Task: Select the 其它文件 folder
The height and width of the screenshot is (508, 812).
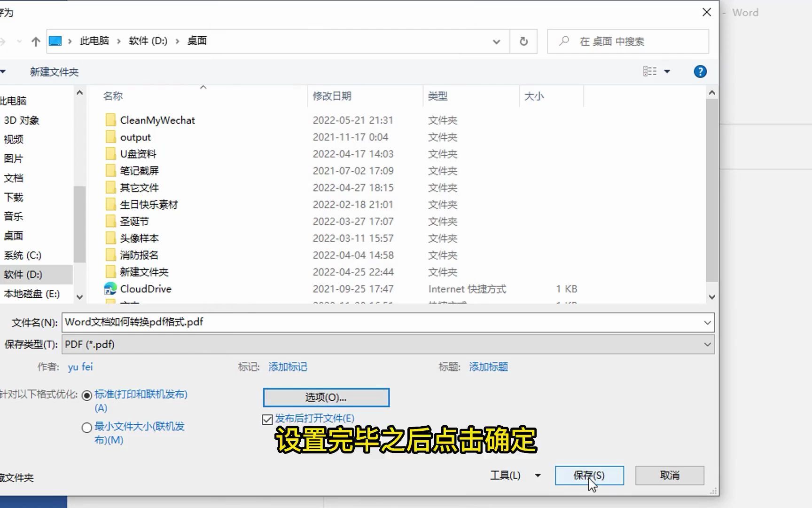Action: 139,188
